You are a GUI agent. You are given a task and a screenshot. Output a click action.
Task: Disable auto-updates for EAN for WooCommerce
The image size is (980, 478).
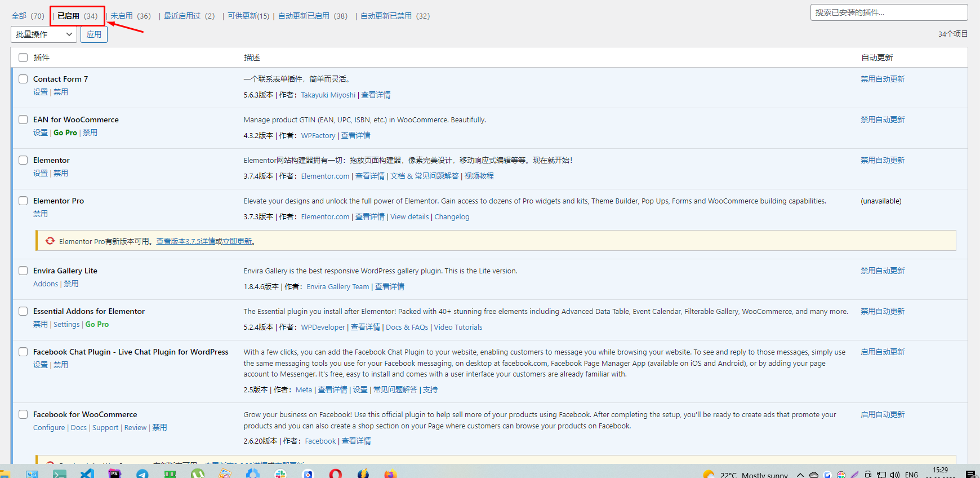[x=883, y=119]
